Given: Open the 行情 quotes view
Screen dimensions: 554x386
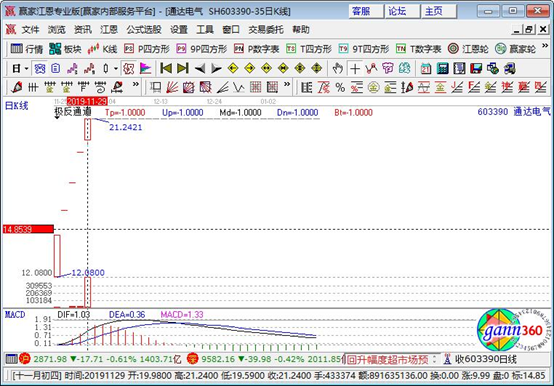Looking at the screenshot, I should pos(26,49).
